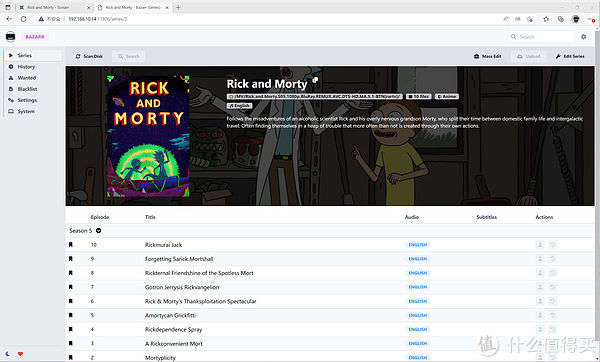Open the Blacklist page icon
This screenshot has width=600, height=362.
(11, 89)
